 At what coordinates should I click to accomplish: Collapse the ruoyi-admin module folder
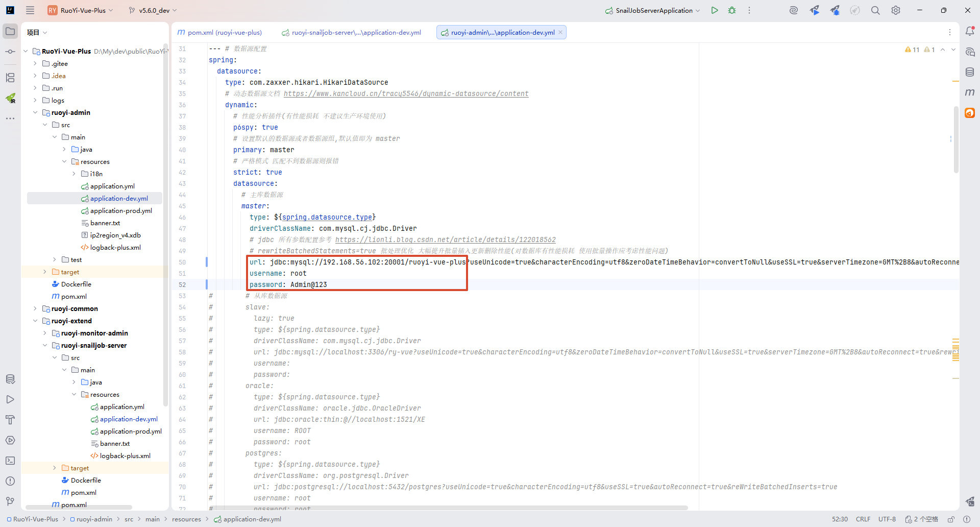(35, 113)
